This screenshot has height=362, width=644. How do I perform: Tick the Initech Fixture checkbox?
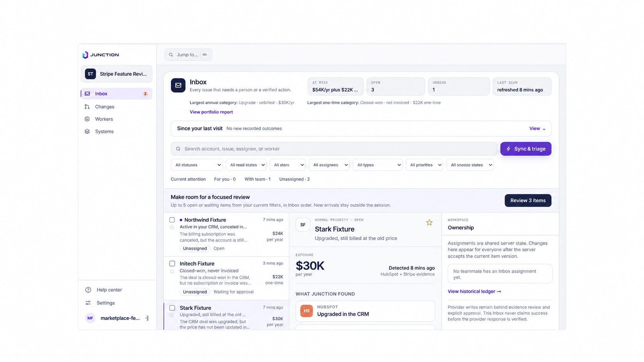(x=172, y=264)
